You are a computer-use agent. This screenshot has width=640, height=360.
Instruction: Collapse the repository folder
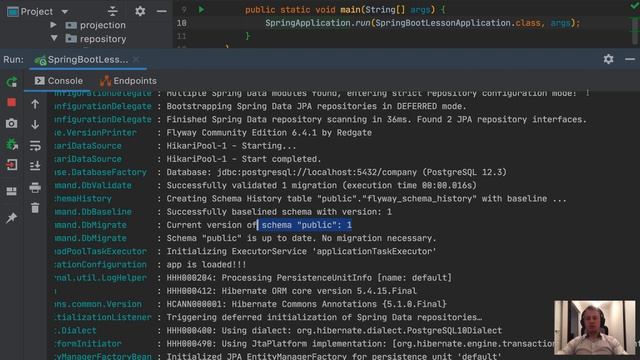click(x=54, y=38)
